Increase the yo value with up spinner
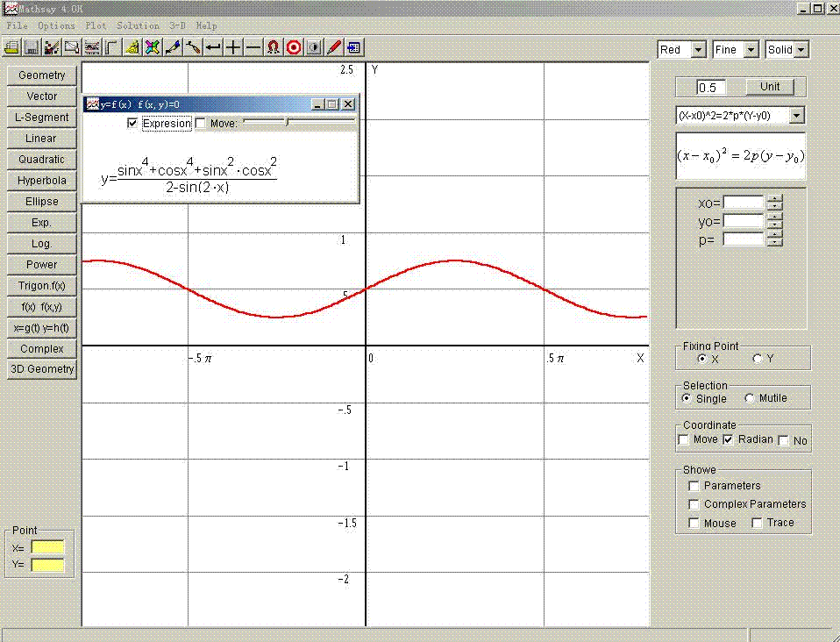Viewport: 840px width, 642px height. [x=774, y=217]
